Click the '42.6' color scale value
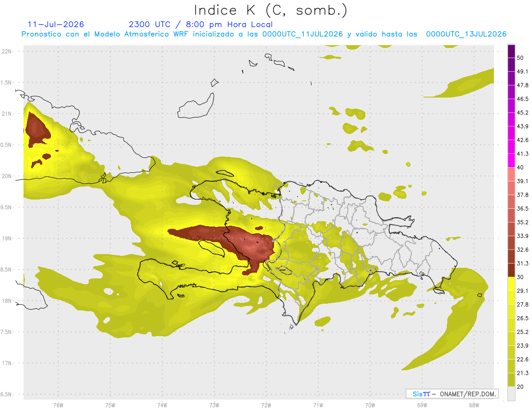 (523, 140)
